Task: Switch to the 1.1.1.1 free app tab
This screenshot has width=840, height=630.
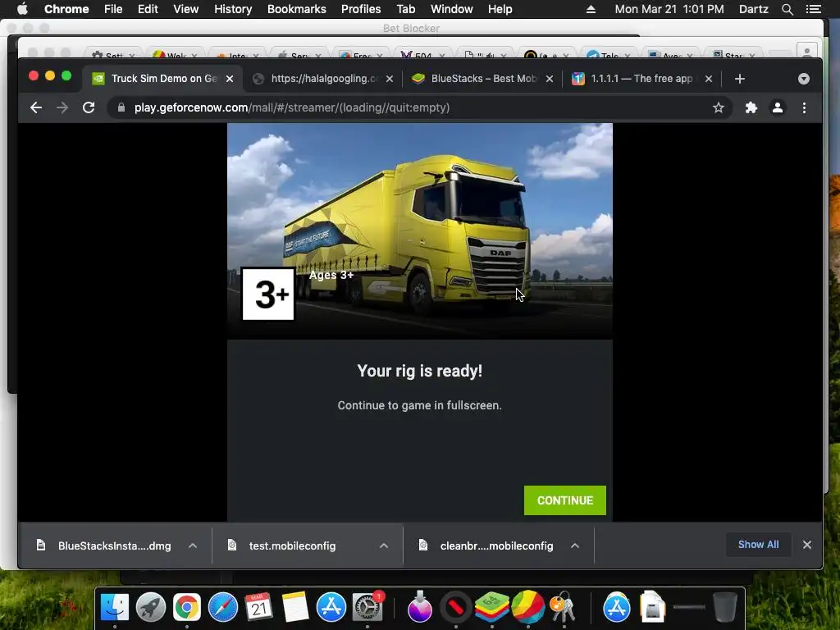Action: pyautogui.click(x=641, y=79)
